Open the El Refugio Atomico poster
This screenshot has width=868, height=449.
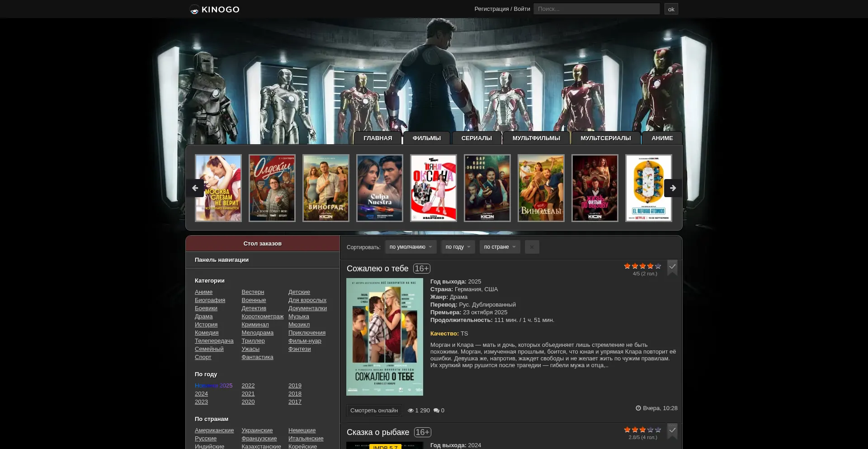pos(649,188)
